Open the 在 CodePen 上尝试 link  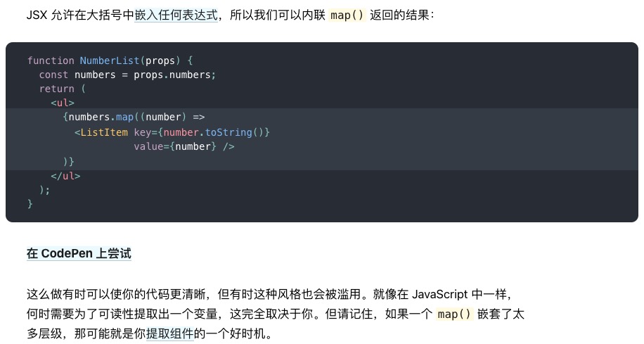79,253
